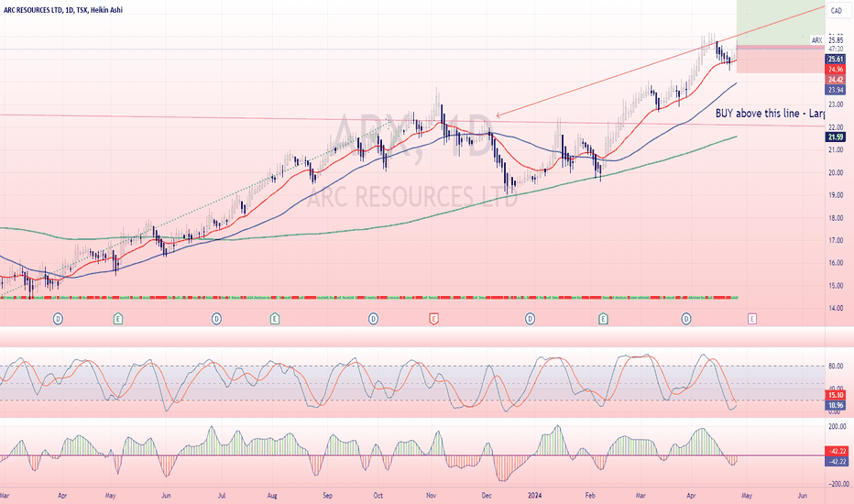The height and width of the screenshot is (504, 854).
Task: Click the red -42.22 indicator value label
Action: coord(838,451)
